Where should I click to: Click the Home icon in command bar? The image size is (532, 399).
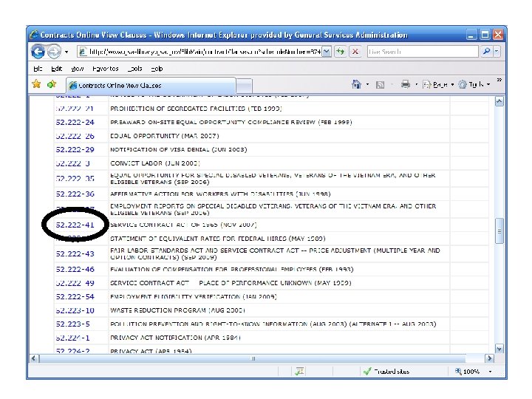pos(356,84)
